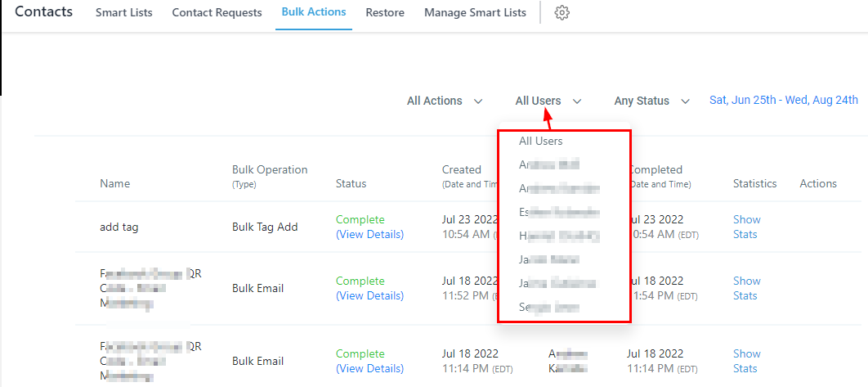Image resolution: width=868 pixels, height=387 pixels.
Task: Choose "All Users" option in the dropdown list
Action: 540,141
